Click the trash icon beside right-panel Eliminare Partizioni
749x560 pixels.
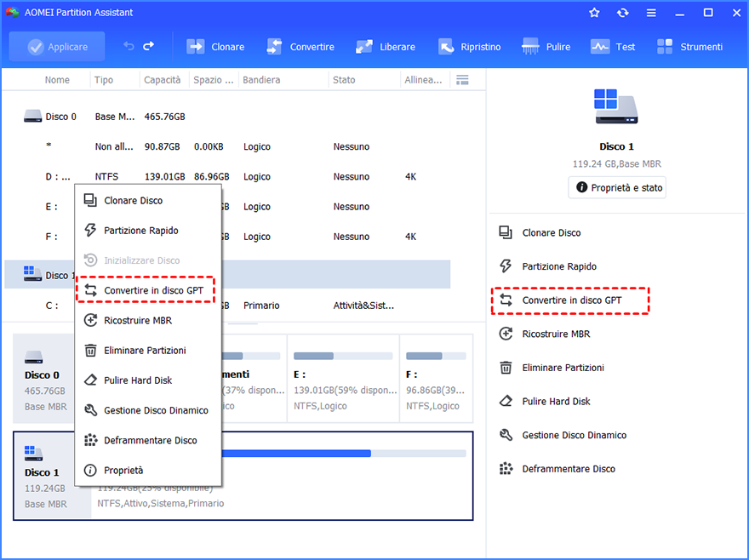(x=506, y=368)
